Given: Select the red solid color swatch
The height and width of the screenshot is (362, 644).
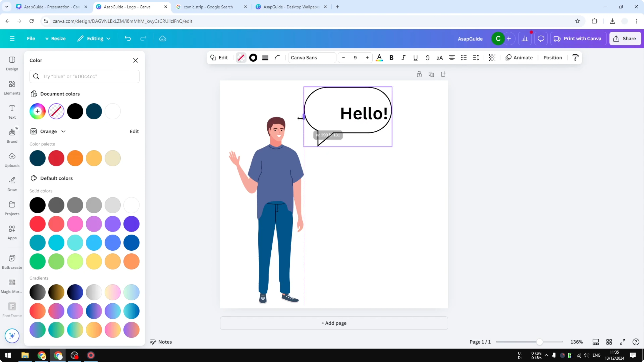Looking at the screenshot, I should click(x=37, y=224).
